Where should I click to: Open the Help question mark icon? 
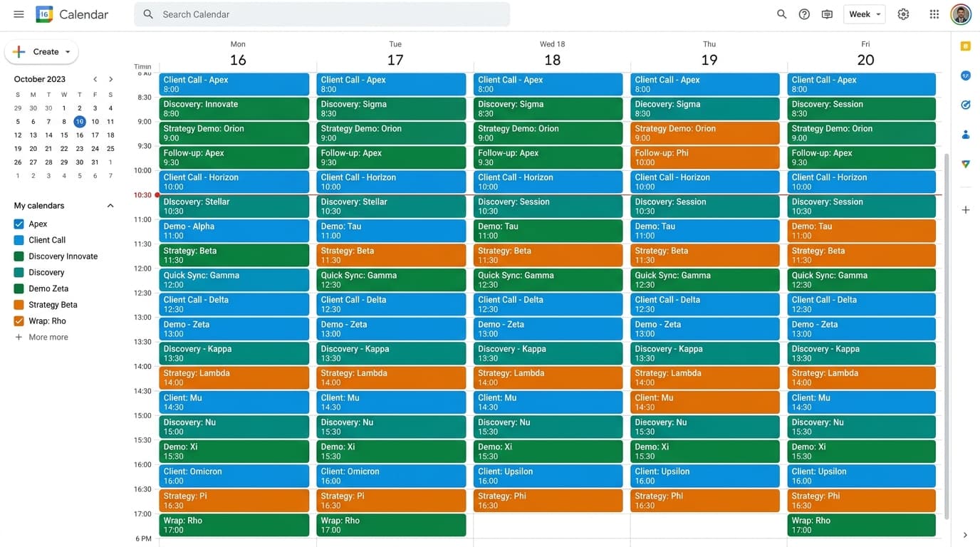[804, 14]
